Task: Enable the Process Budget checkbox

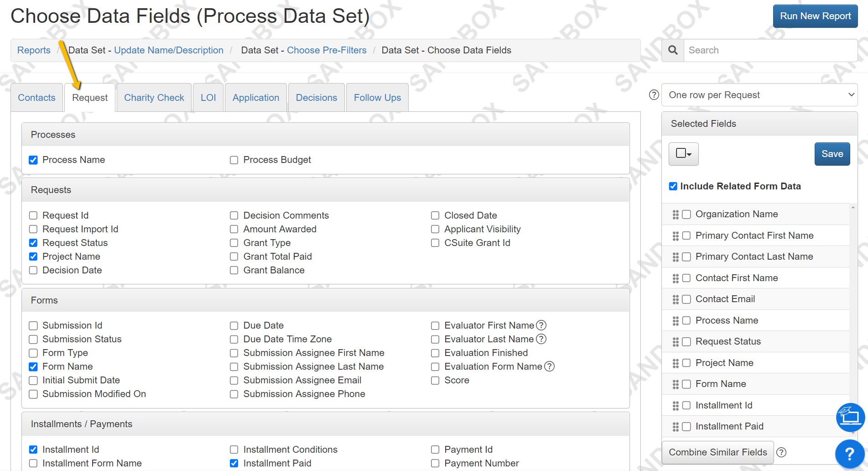Action: tap(234, 160)
